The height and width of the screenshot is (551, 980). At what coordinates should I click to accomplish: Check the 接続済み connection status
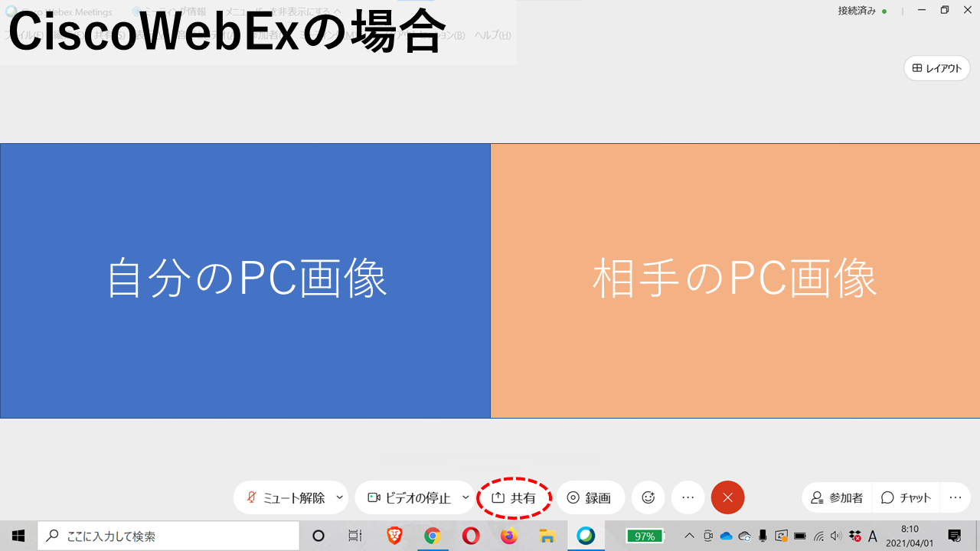coord(862,11)
